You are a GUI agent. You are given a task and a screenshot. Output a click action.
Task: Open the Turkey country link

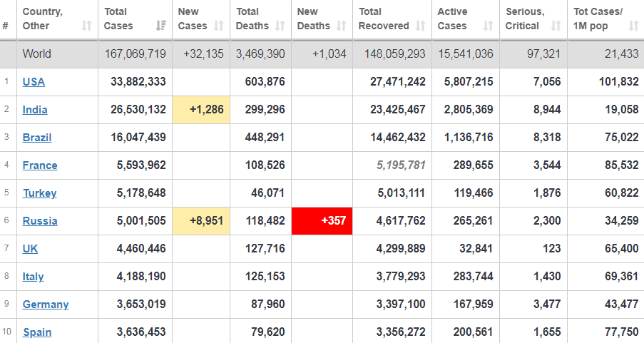[40, 193]
